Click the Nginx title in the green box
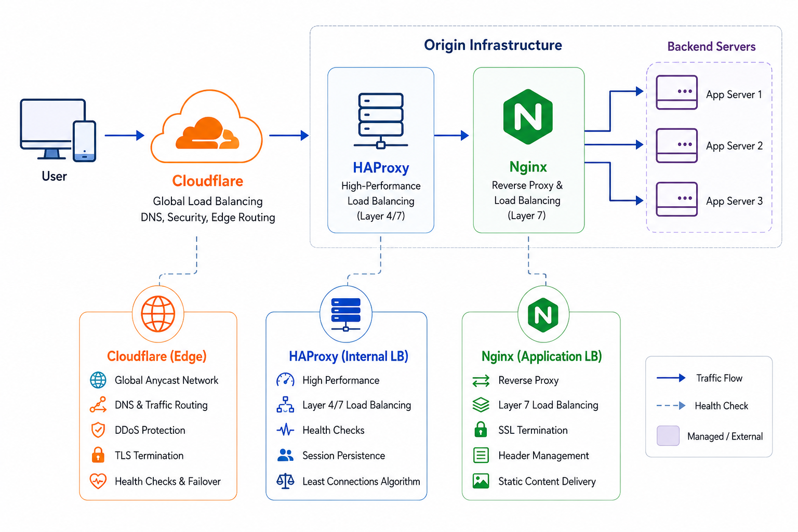The width and height of the screenshot is (798, 532). coord(528,167)
